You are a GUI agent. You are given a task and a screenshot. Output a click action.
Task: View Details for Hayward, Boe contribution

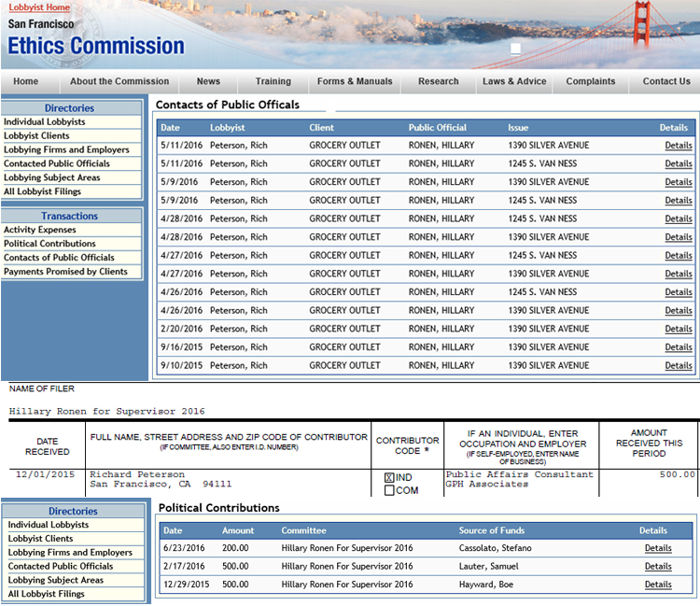coord(657,585)
